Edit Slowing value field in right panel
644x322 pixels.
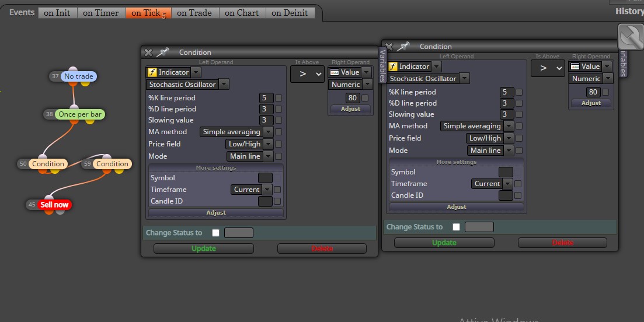coord(507,114)
